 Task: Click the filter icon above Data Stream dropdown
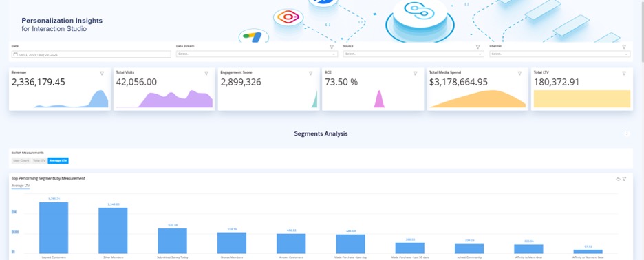pyautogui.click(x=332, y=47)
